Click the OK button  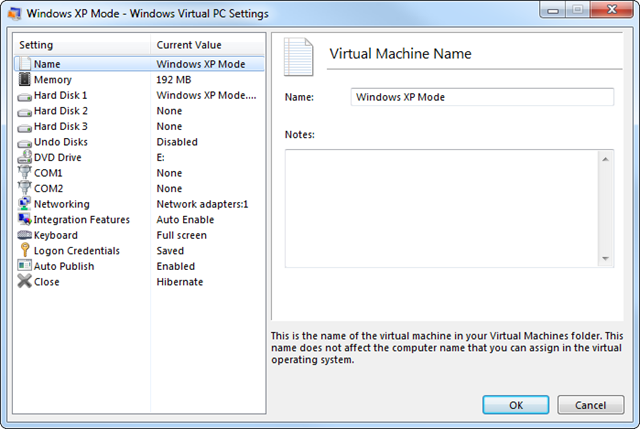coord(515,405)
